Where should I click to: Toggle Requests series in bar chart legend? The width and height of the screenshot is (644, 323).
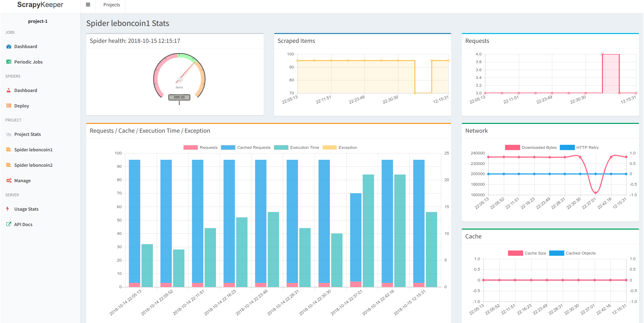201,147
